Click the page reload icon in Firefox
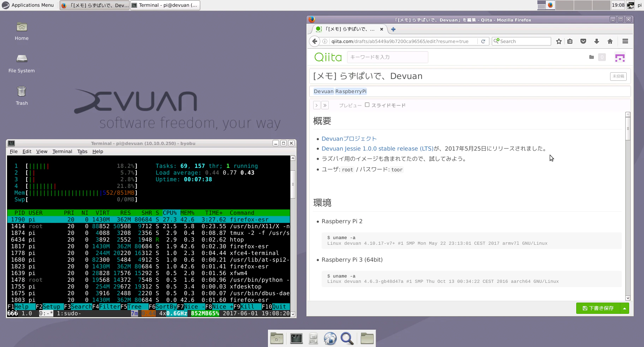The height and width of the screenshot is (347, 644). coord(483,41)
